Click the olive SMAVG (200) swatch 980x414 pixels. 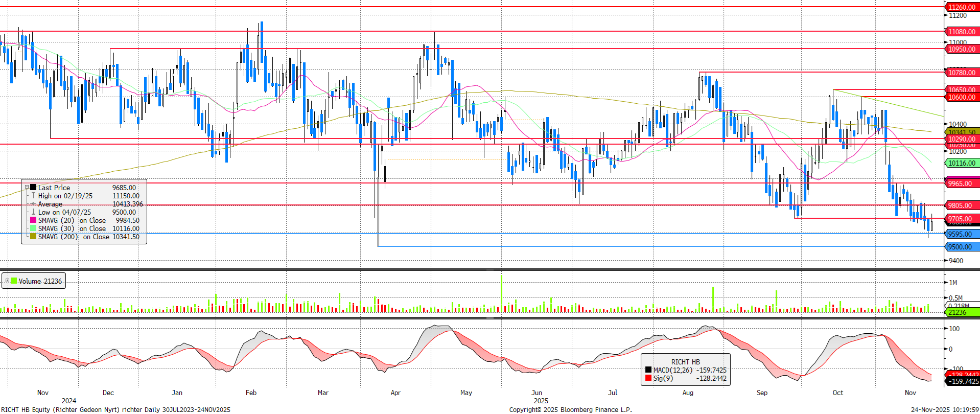pos(33,237)
